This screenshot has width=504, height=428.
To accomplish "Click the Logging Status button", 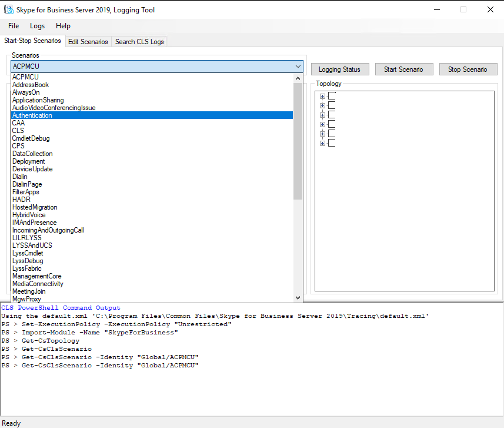I will (340, 69).
